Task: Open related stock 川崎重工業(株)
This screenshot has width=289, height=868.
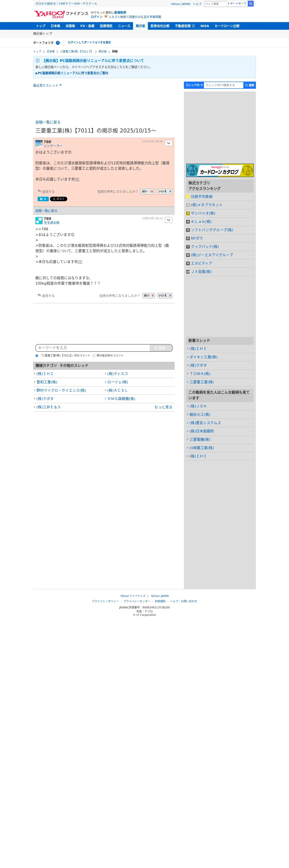Action: point(201,448)
